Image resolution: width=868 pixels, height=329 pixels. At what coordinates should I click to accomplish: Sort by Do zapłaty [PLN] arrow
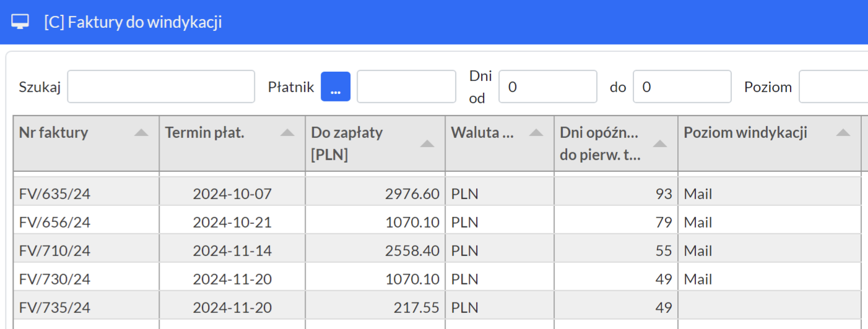point(427,143)
